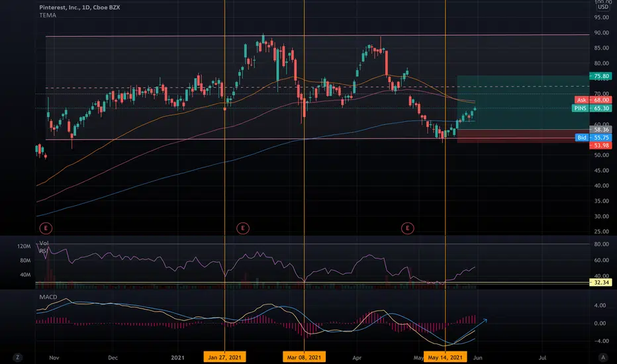Click the MACD indicator label
Image resolution: width=617 pixels, height=364 pixels.
click(48, 297)
